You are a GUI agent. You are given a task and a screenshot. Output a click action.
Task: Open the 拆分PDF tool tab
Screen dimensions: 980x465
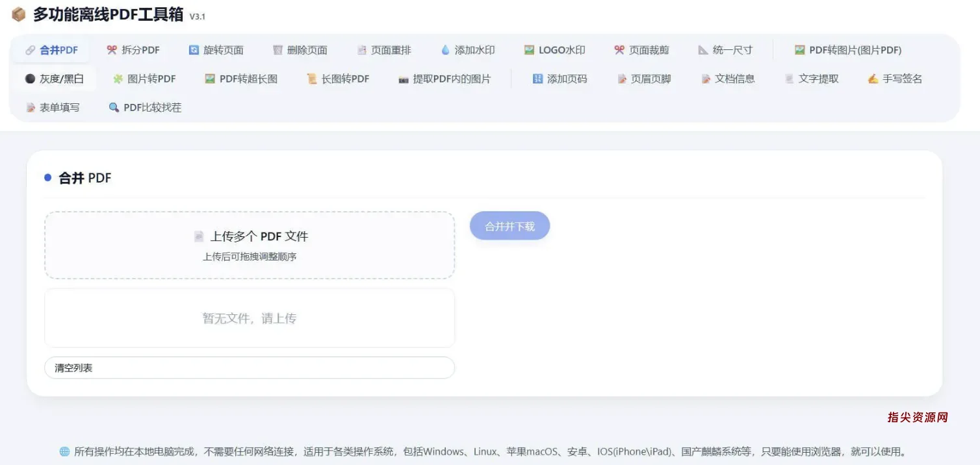133,50
